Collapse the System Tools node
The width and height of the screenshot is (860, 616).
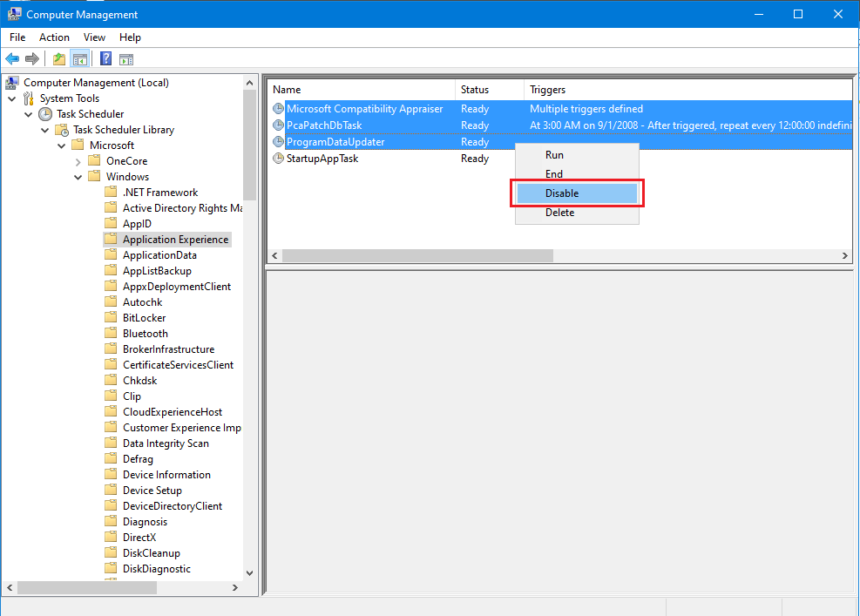[12, 98]
